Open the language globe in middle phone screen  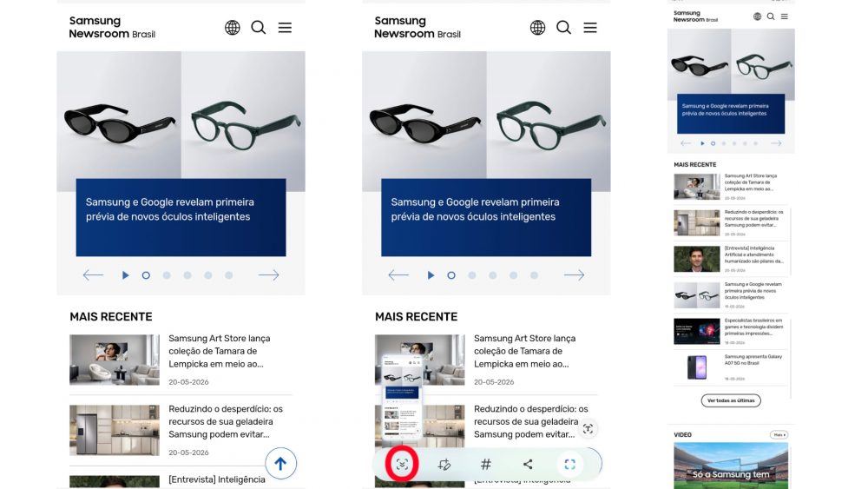coord(537,27)
